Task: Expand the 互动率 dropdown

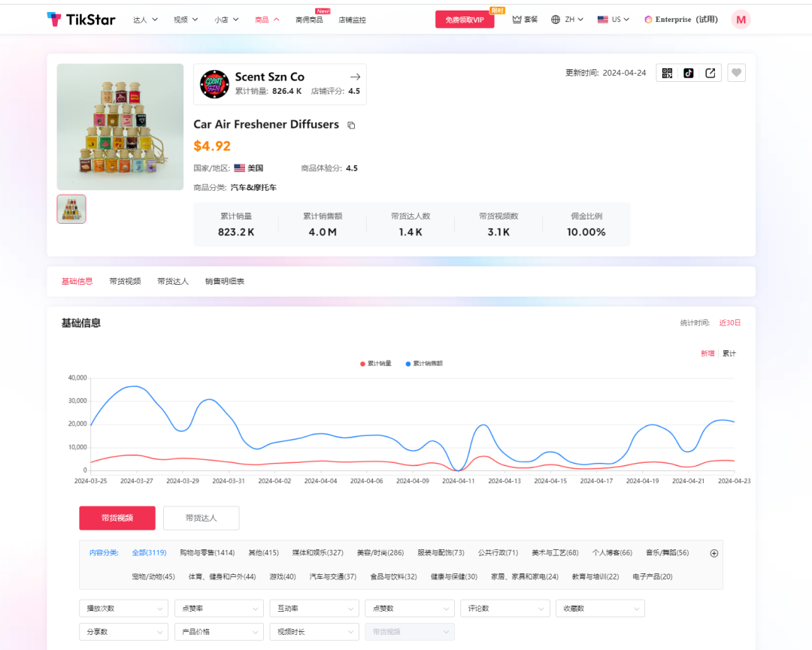Action: click(x=314, y=609)
